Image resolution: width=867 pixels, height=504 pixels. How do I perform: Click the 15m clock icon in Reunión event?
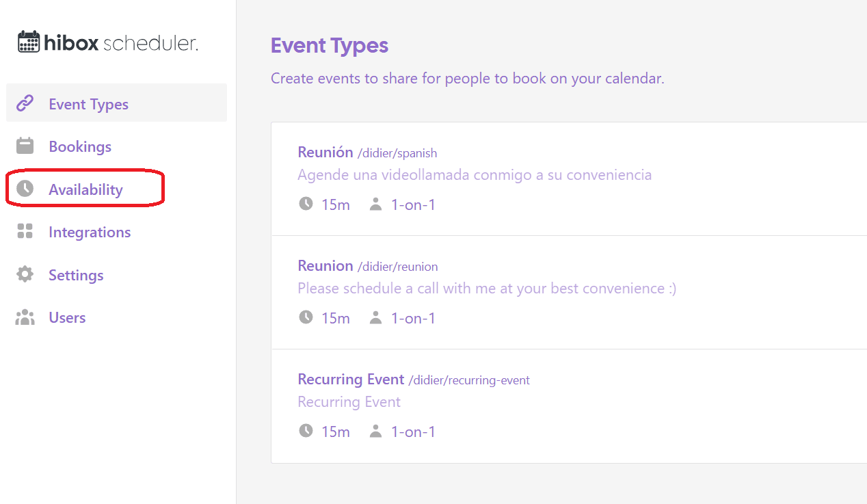[x=306, y=204]
